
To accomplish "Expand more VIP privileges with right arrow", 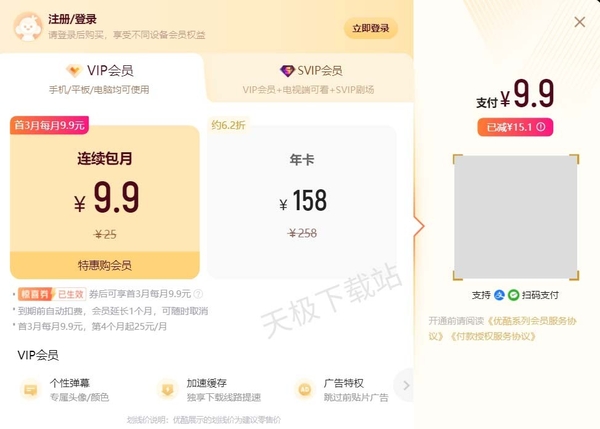I will click(x=405, y=385).
